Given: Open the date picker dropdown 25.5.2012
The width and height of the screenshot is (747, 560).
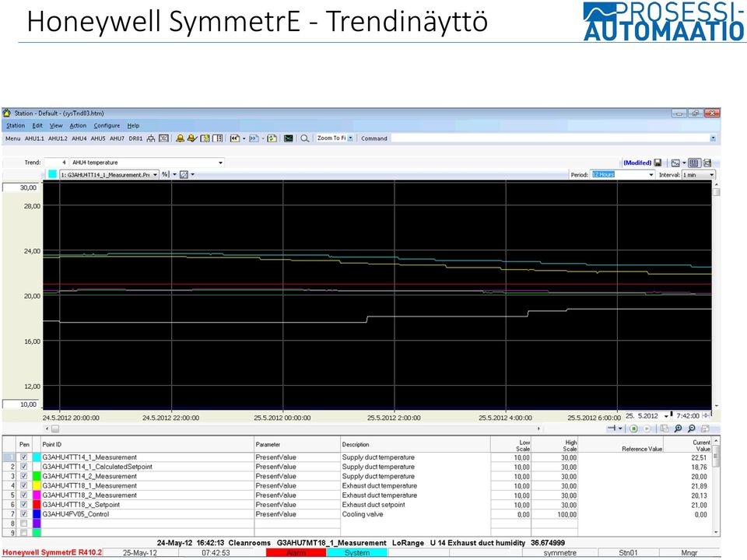Looking at the screenshot, I should coord(666,416).
